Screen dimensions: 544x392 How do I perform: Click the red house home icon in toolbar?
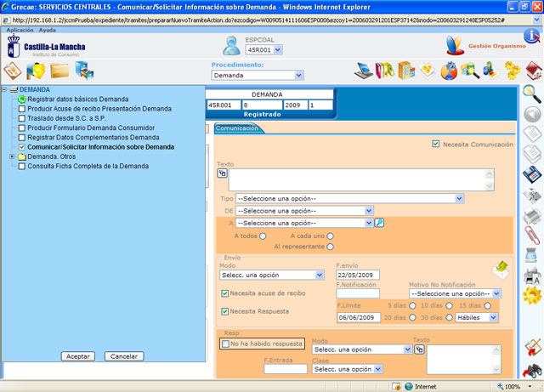pyautogui.click(x=535, y=71)
